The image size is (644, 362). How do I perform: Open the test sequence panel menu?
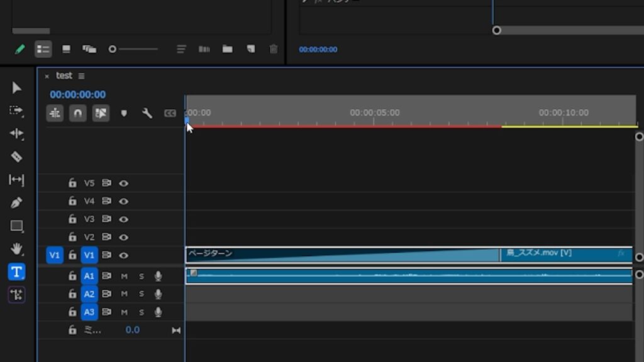(81, 76)
